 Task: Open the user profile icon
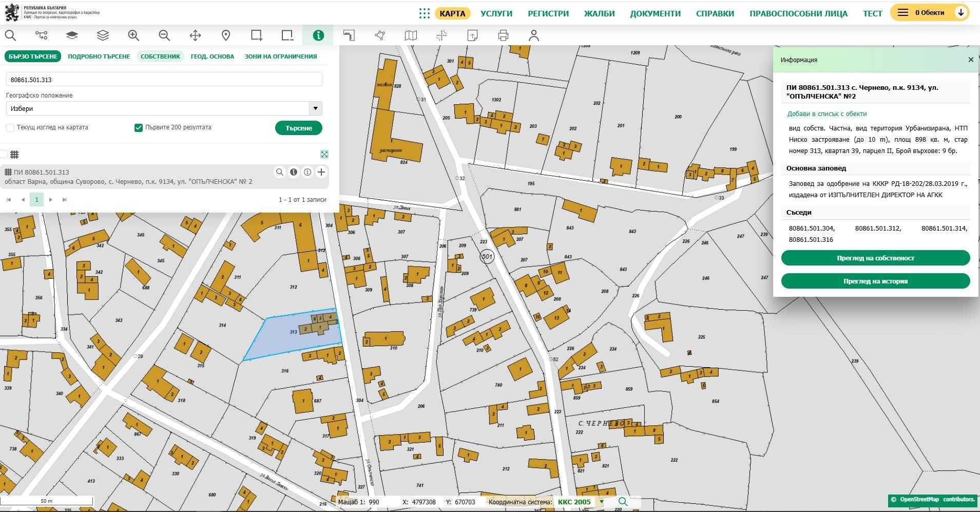pos(534,35)
